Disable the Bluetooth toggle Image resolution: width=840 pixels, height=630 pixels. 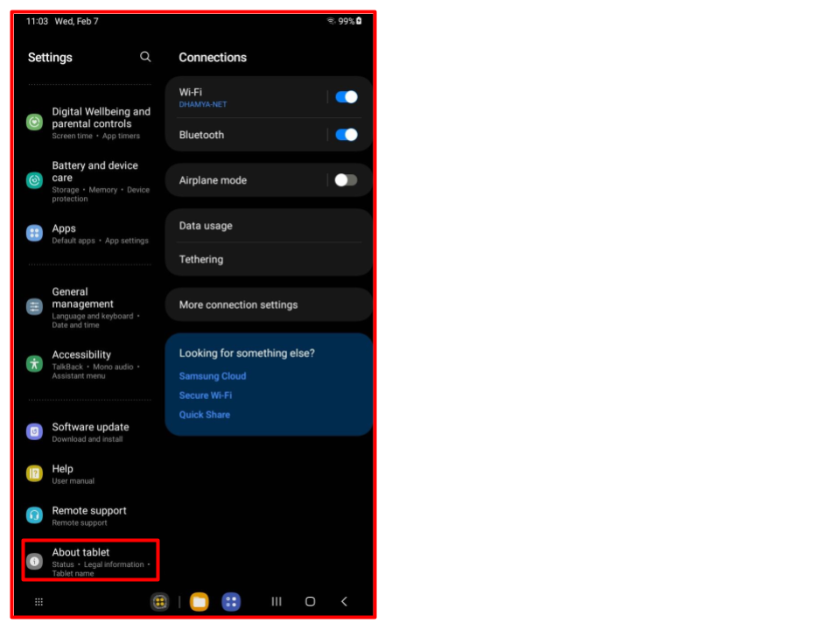click(x=346, y=135)
